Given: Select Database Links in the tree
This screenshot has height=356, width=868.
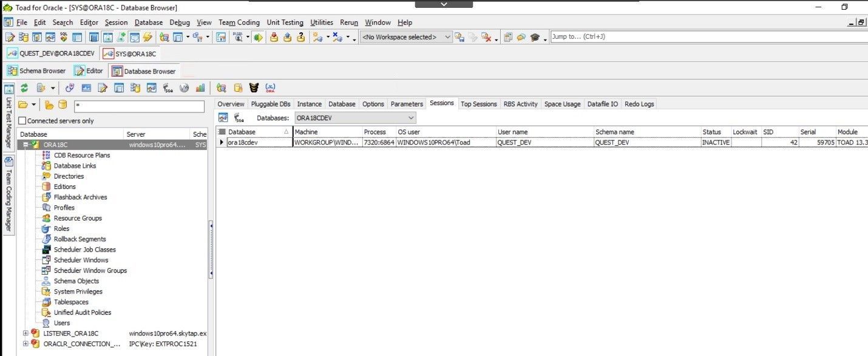Looking at the screenshot, I should point(75,166).
